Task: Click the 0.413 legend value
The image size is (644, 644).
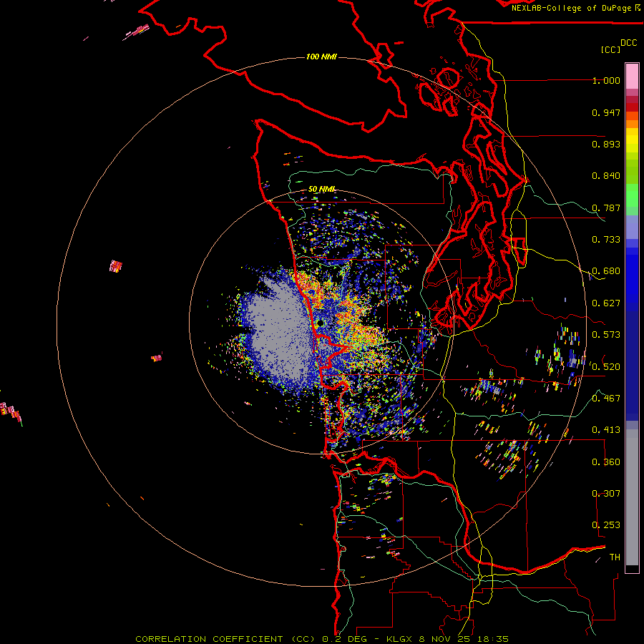Action: click(606, 430)
